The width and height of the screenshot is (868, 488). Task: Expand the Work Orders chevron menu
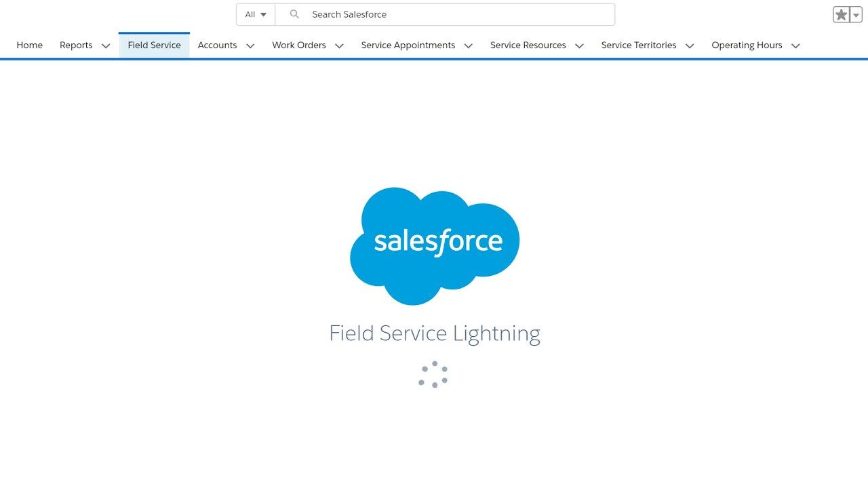339,46
